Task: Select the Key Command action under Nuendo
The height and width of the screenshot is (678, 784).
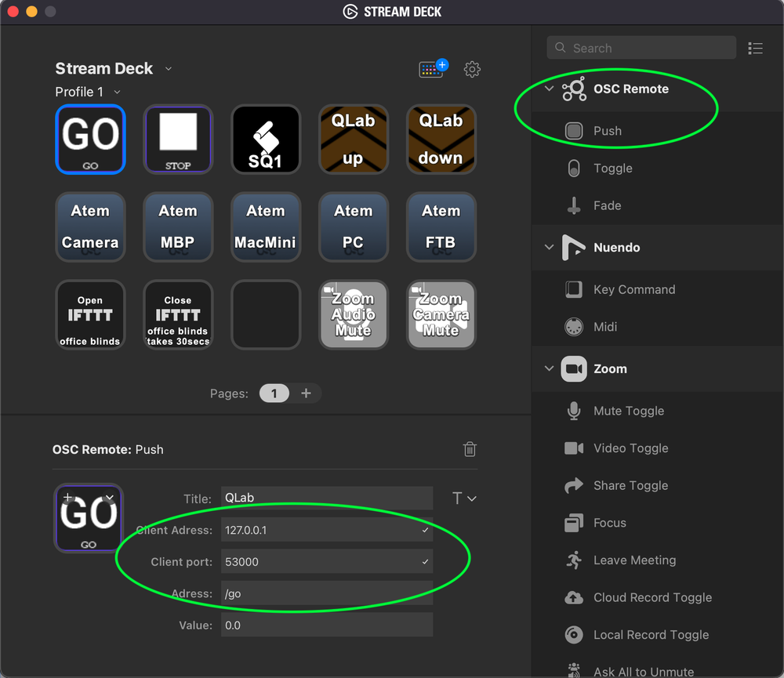Action: [633, 289]
